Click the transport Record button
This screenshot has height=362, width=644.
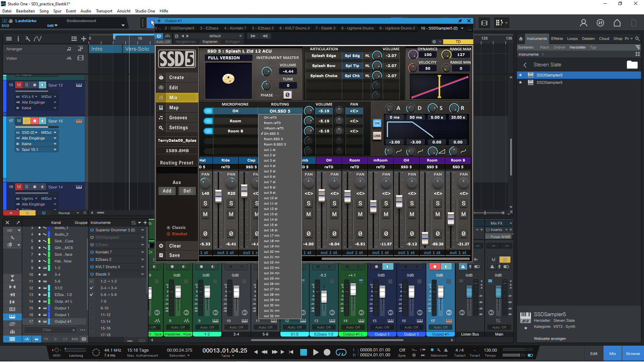pyautogui.click(x=327, y=352)
